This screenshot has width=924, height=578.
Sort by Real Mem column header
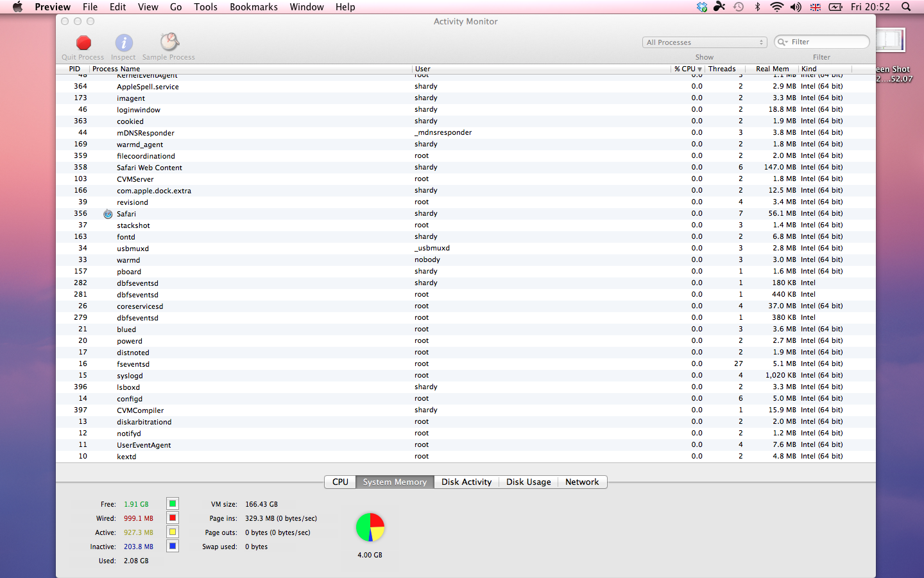click(x=773, y=69)
